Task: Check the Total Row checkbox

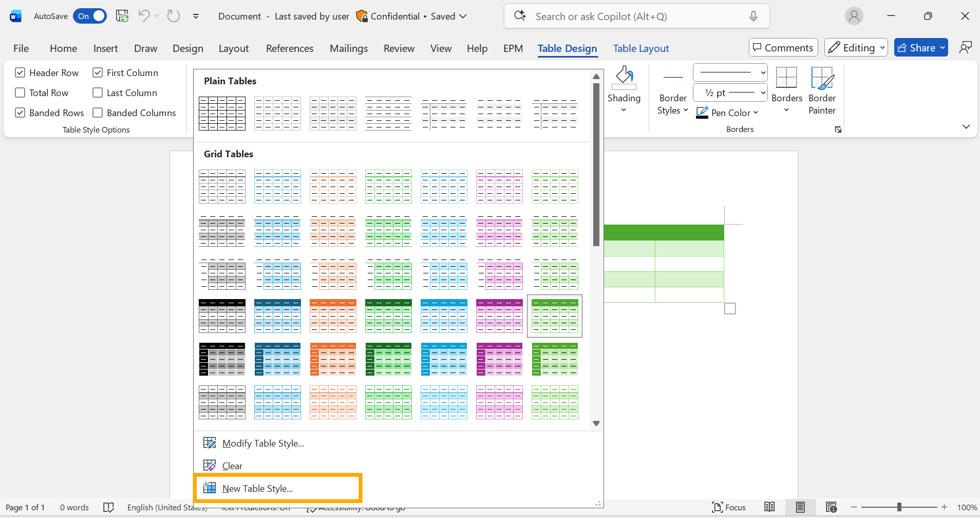Action: tap(20, 92)
